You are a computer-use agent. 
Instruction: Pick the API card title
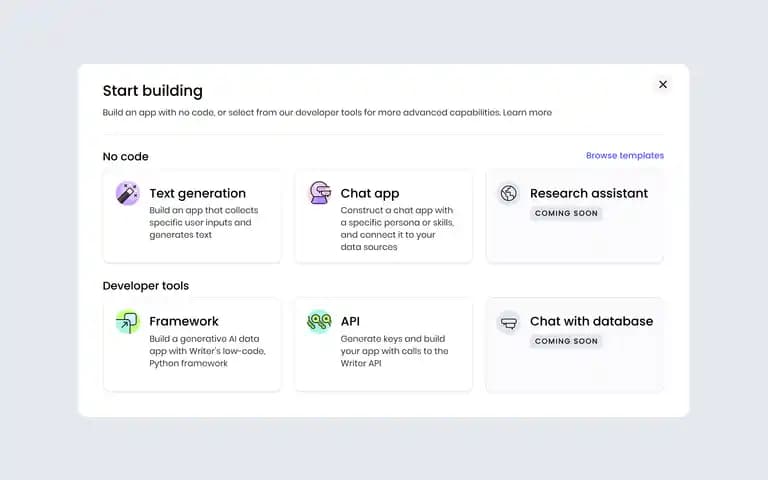pyautogui.click(x=350, y=321)
